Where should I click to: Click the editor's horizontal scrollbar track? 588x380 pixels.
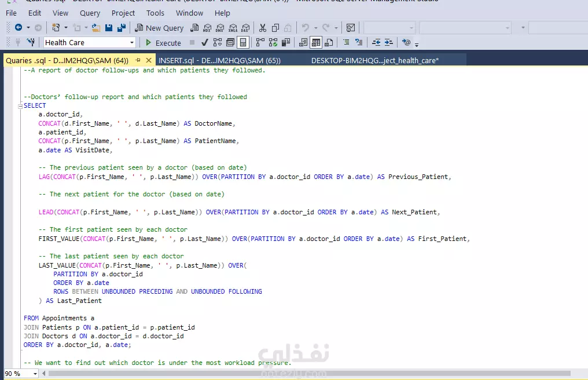click(310, 374)
